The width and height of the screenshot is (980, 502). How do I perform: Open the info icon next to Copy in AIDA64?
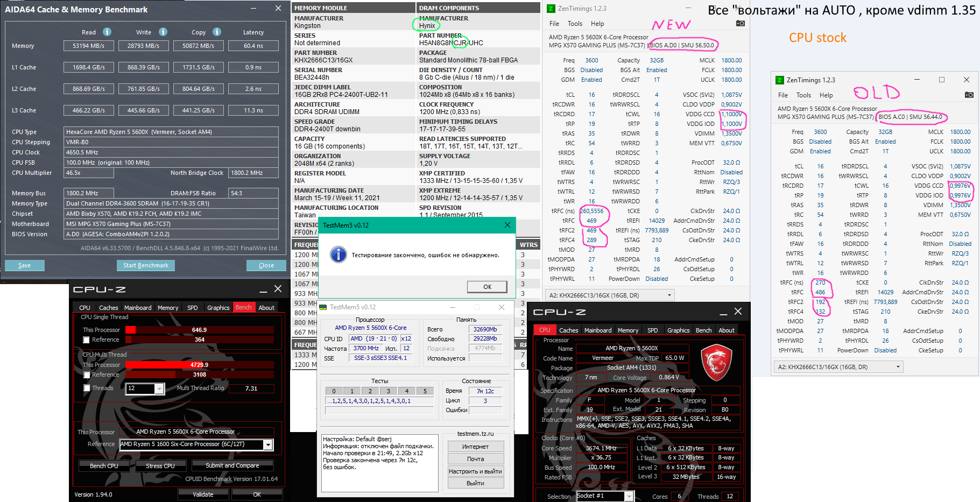coord(217,32)
